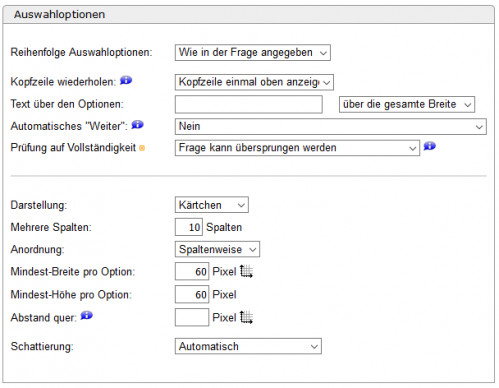The image size is (499, 388).
Task: Click info icon next to Kopfzeile wiederholen
Action: pos(126,80)
